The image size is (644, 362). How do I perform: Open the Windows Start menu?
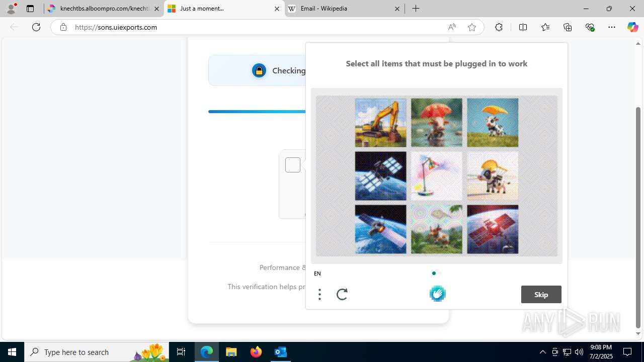pos(12,352)
